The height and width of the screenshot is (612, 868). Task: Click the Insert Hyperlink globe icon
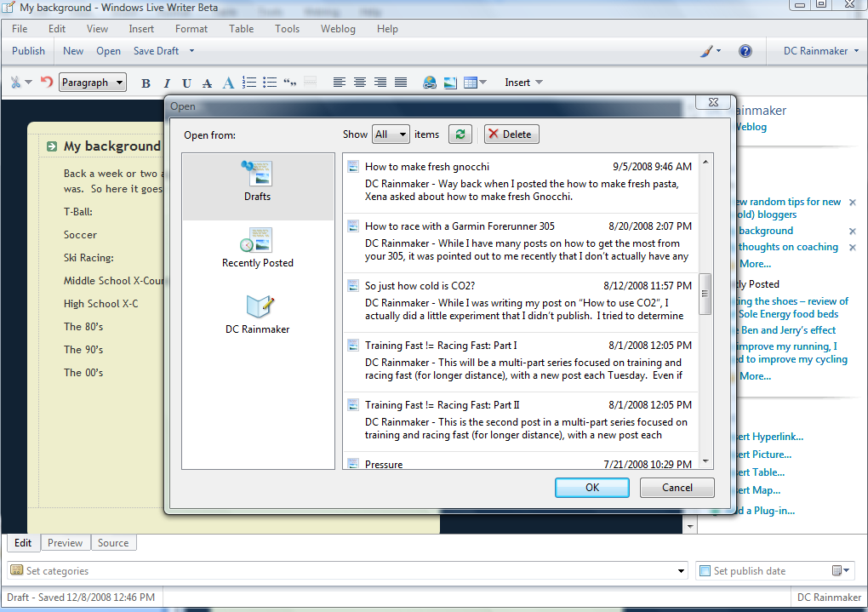point(430,83)
